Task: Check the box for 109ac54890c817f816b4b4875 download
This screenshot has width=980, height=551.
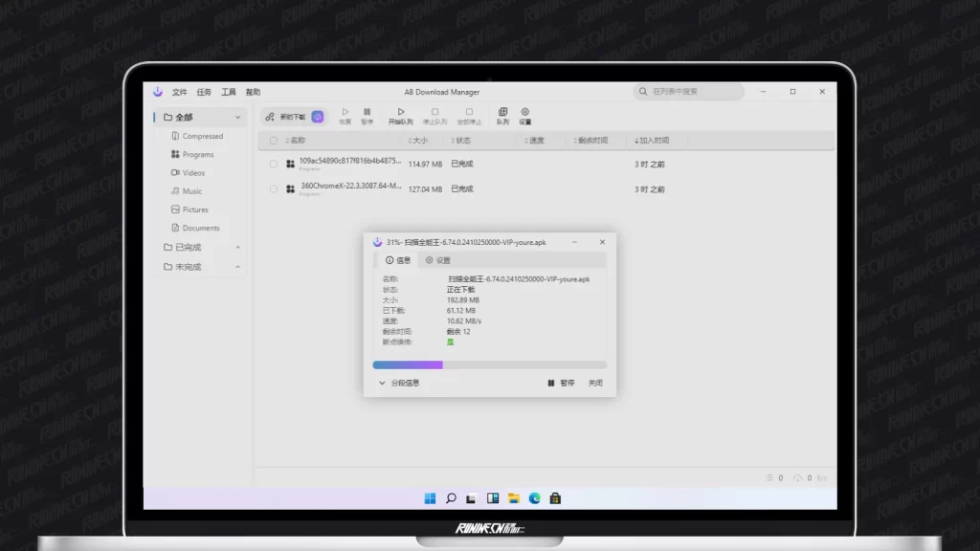Action: [x=274, y=164]
